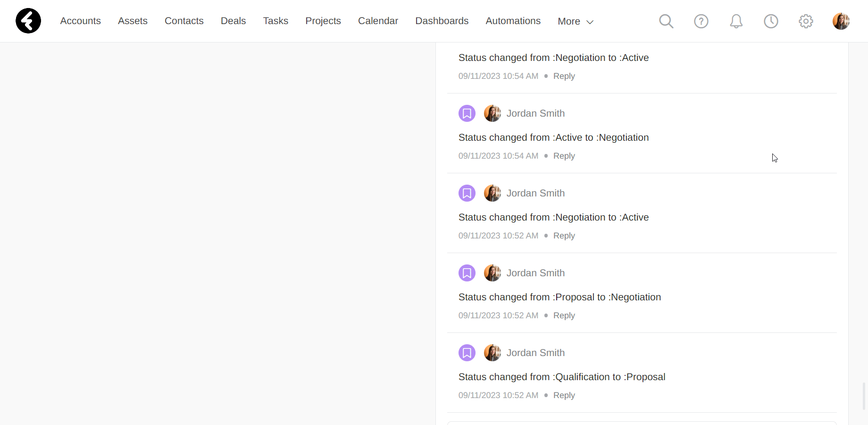Click Jordan Smith avatar on 10:52 Negotiation to Active entry

click(492, 193)
